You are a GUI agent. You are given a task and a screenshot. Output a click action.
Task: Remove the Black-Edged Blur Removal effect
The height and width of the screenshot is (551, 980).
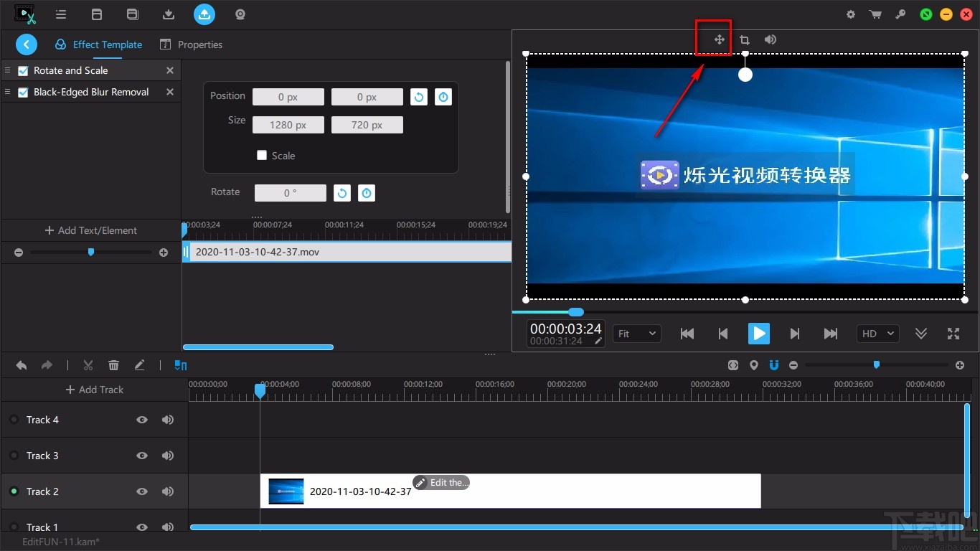(170, 92)
